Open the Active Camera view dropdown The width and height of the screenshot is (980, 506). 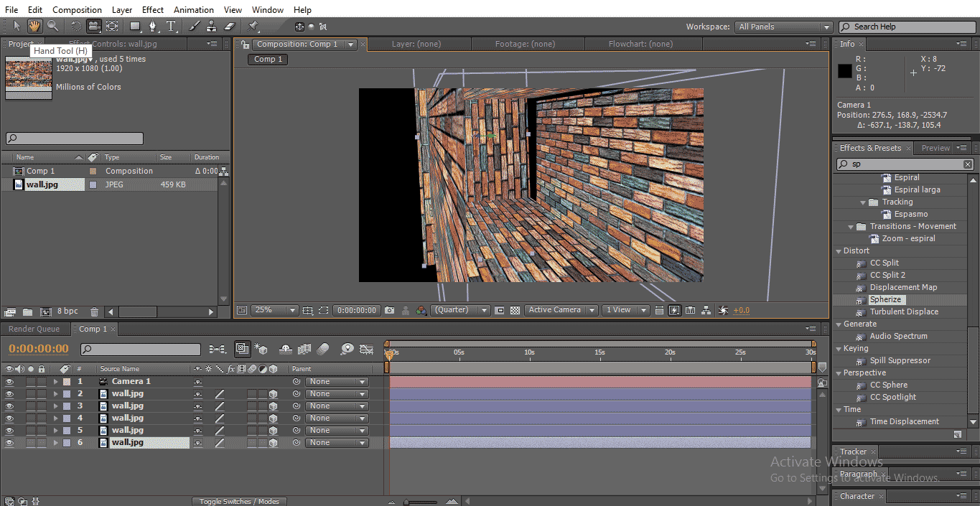[x=561, y=310]
